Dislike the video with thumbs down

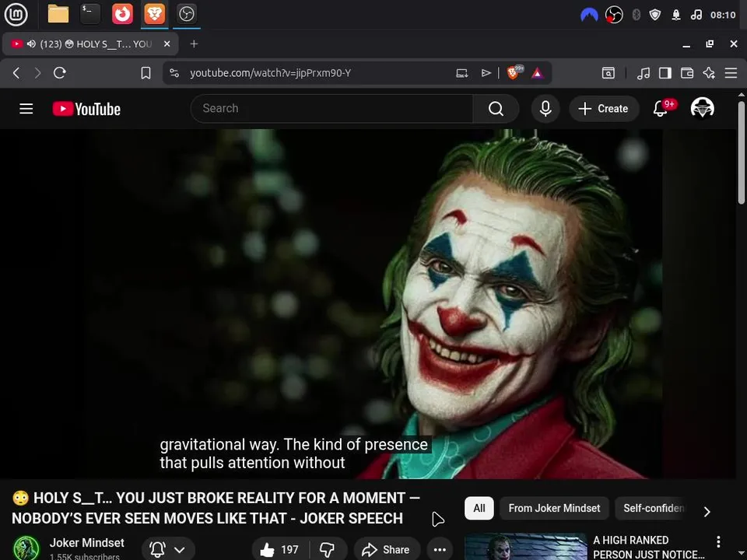(x=328, y=550)
